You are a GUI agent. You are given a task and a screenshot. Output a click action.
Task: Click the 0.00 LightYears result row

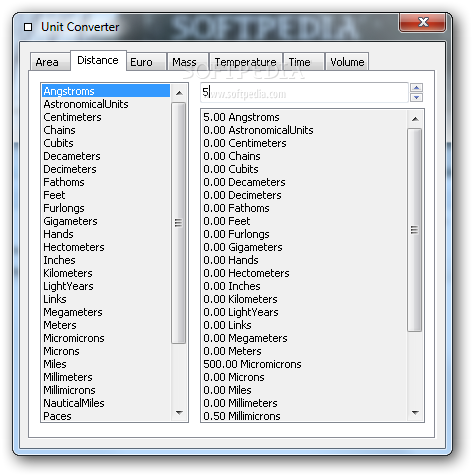point(304,312)
